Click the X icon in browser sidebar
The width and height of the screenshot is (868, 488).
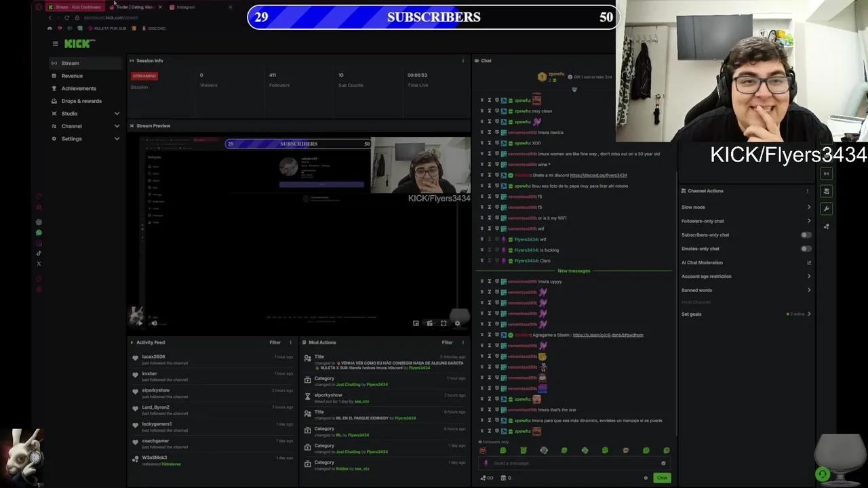39,264
